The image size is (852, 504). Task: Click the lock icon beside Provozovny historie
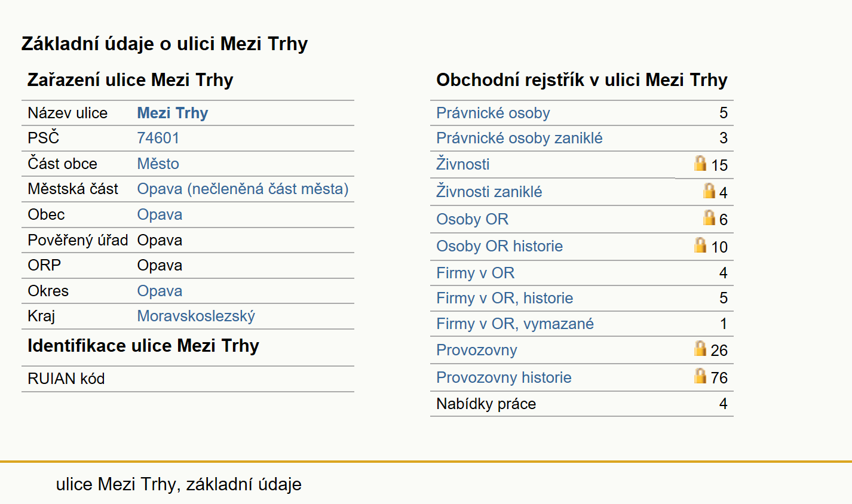tap(700, 376)
